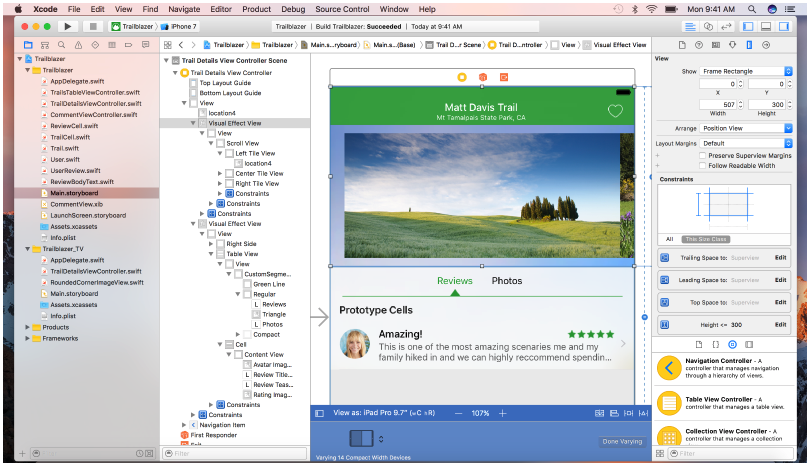Open the Quick Help inspector icon
This screenshot has height=463, width=807.
point(697,45)
